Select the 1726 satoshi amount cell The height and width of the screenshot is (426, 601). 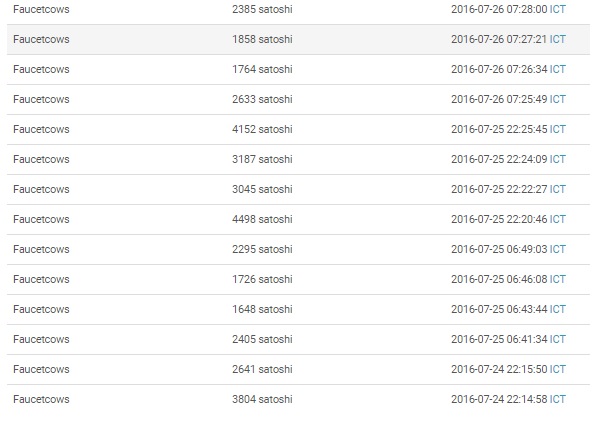pyautogui.click(x=262, y=279)
